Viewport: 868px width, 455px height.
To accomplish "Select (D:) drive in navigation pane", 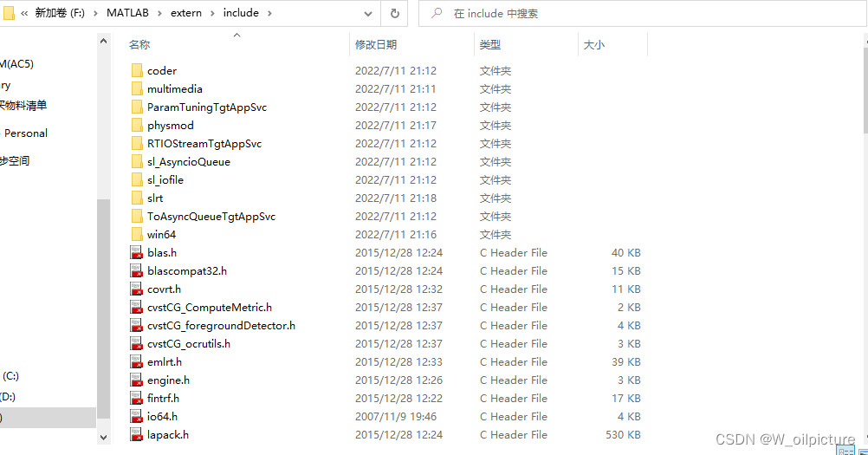I will [x=8, y=397].
